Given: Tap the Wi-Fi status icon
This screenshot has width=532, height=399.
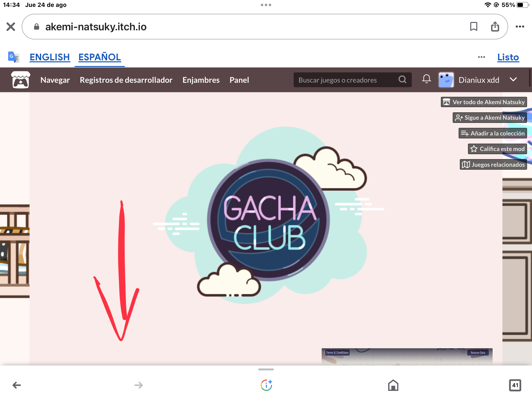Looking at the screenshot, I should (x=487, y=5).
